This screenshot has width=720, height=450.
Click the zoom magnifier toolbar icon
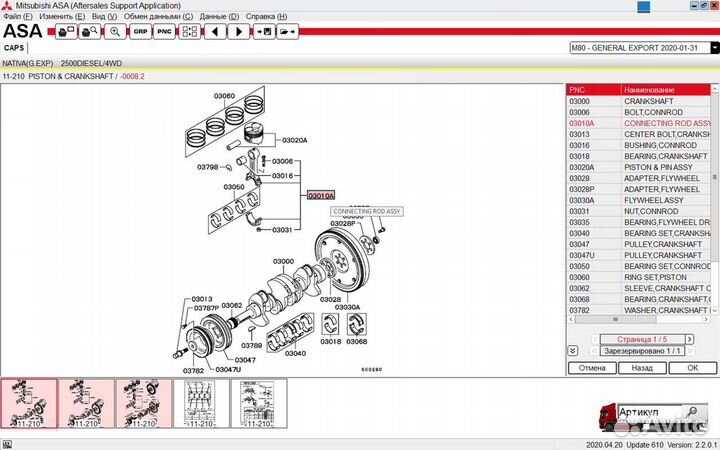coord(115,32)
